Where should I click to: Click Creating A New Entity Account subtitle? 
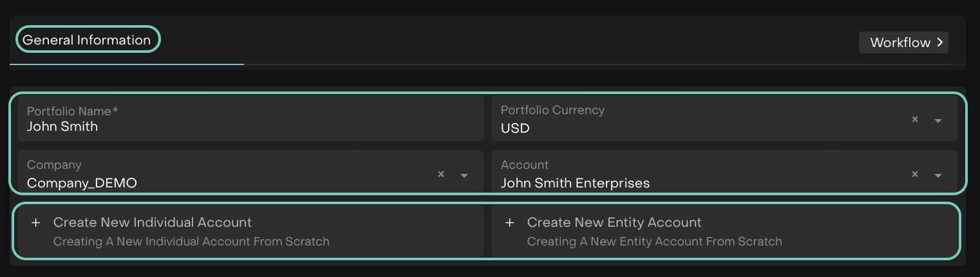pos(654,242)
